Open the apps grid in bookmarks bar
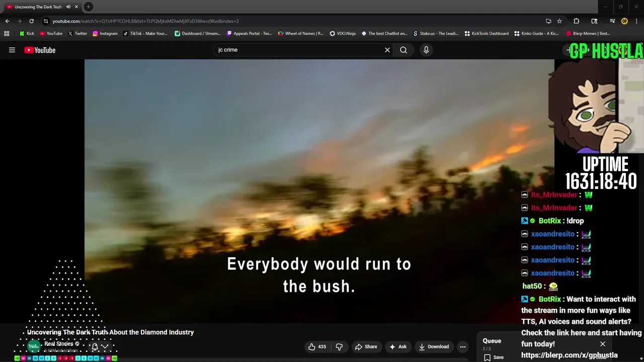The image size is (644, 362). tap(7, 34)
